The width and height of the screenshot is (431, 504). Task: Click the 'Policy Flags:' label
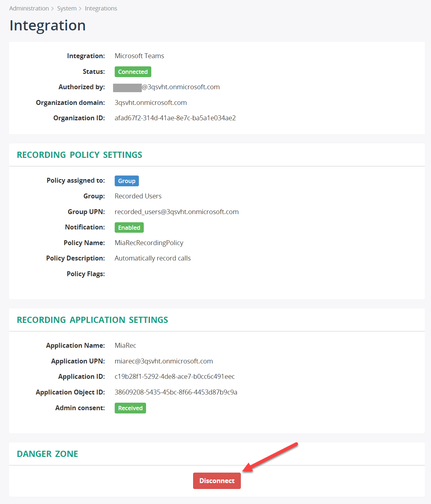(x=86, y=274)
